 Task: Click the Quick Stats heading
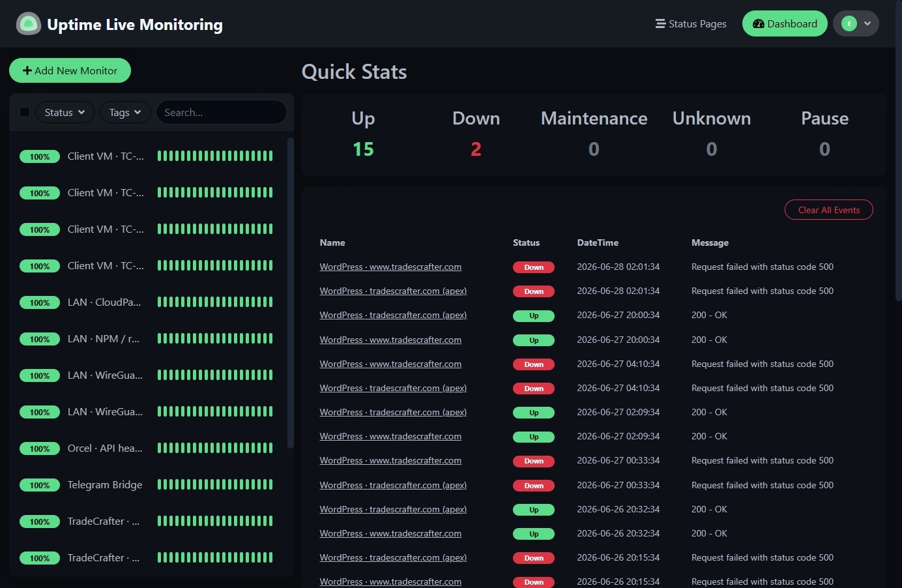pyautogui.click(x=354, y=72)
